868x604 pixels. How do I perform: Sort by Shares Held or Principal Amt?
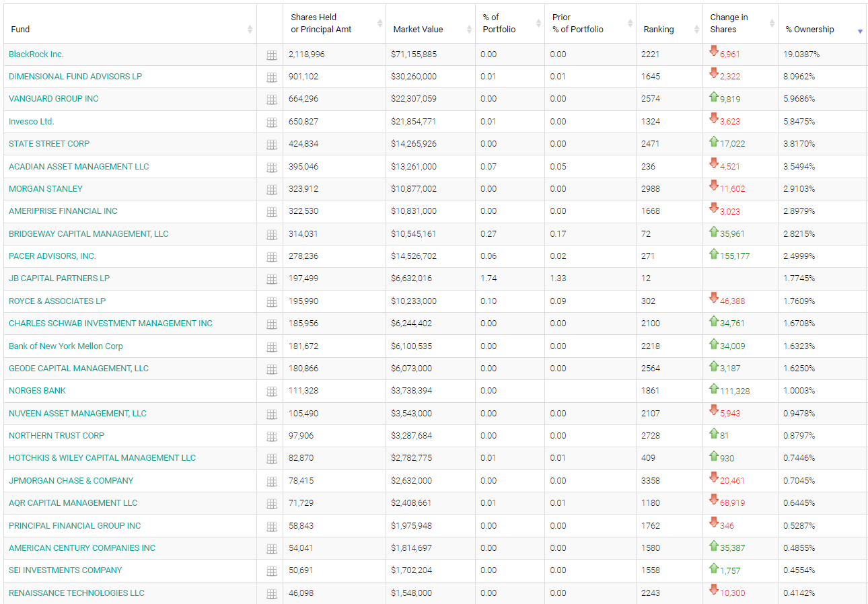tap(334, 24)
